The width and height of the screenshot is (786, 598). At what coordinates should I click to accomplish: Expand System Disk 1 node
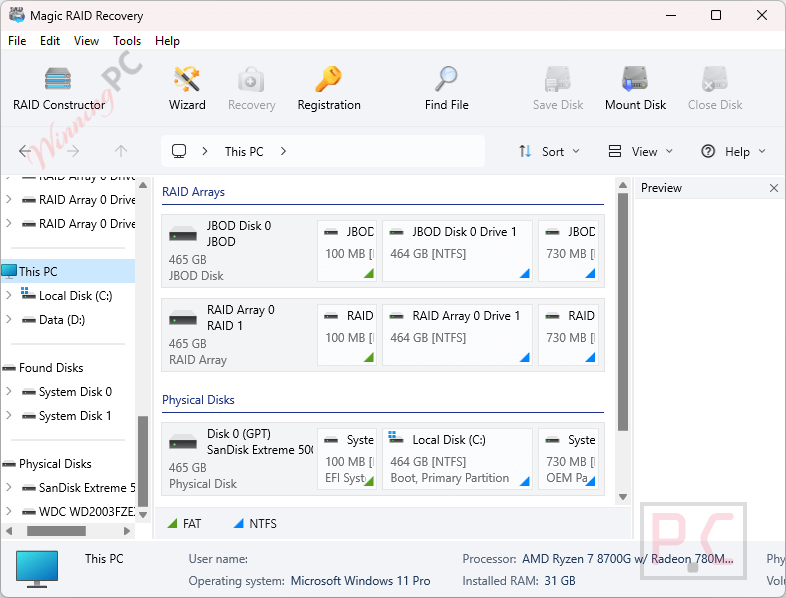coord(9,416)
